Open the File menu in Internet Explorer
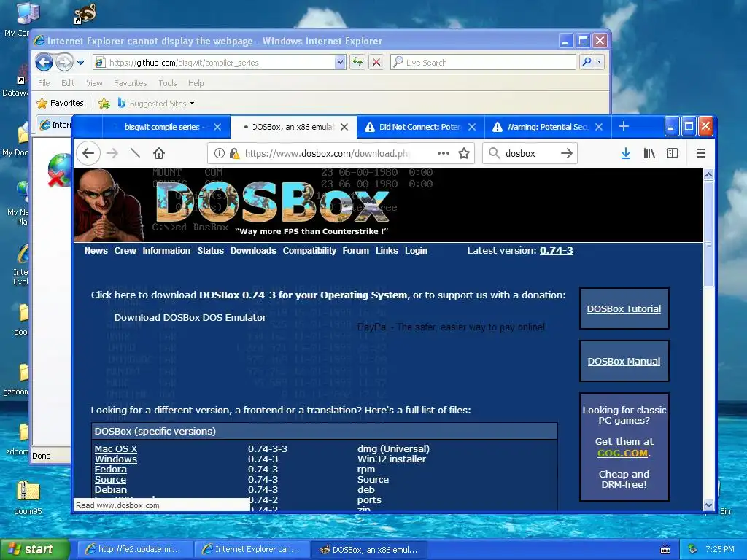This screenshot has height=560, width=747. pos(44,83)
